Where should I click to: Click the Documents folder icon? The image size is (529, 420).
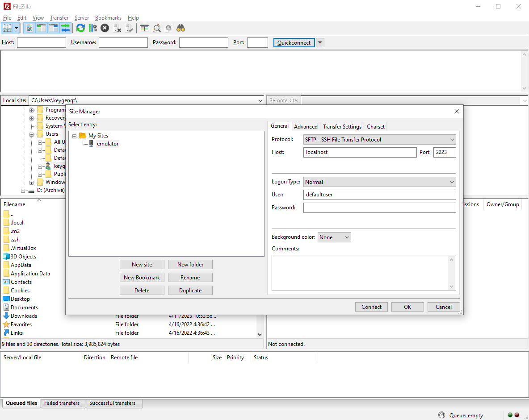[6, 308]
